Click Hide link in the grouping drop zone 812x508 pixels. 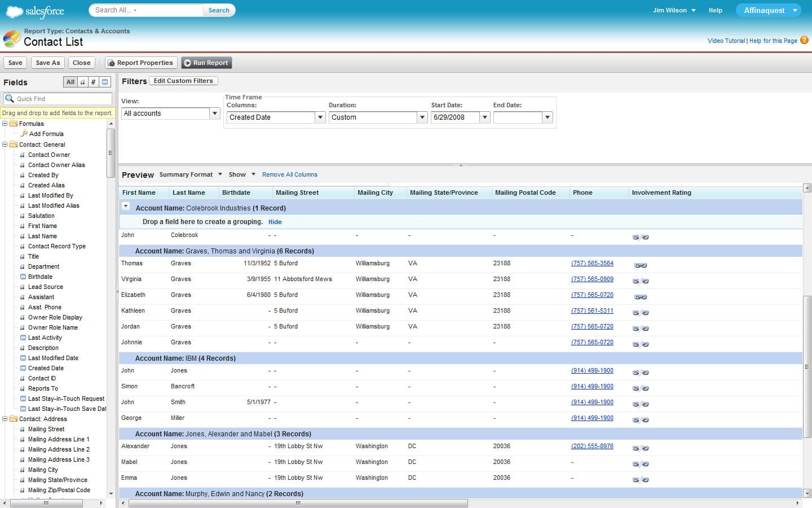[x=275, y=222]
